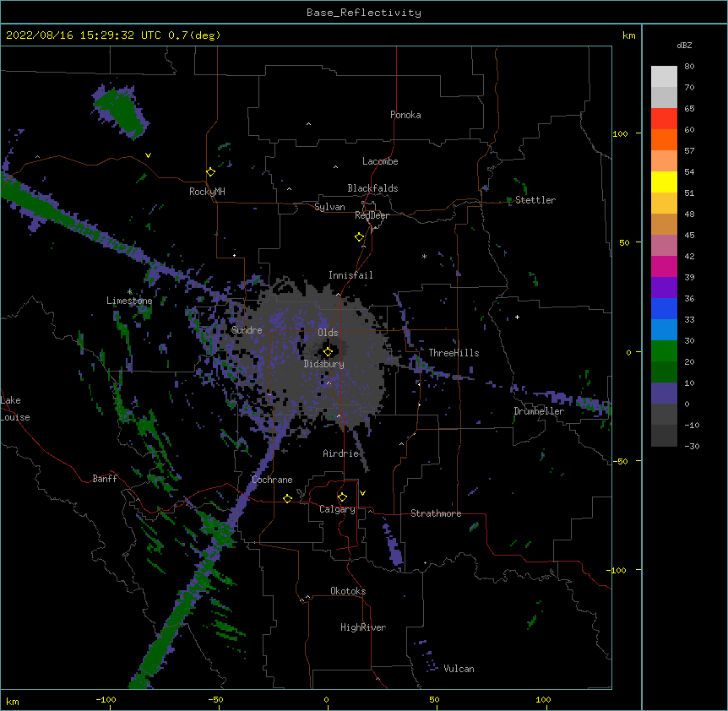
Task: Click the ThreeHills label
Action: point(454,353)
